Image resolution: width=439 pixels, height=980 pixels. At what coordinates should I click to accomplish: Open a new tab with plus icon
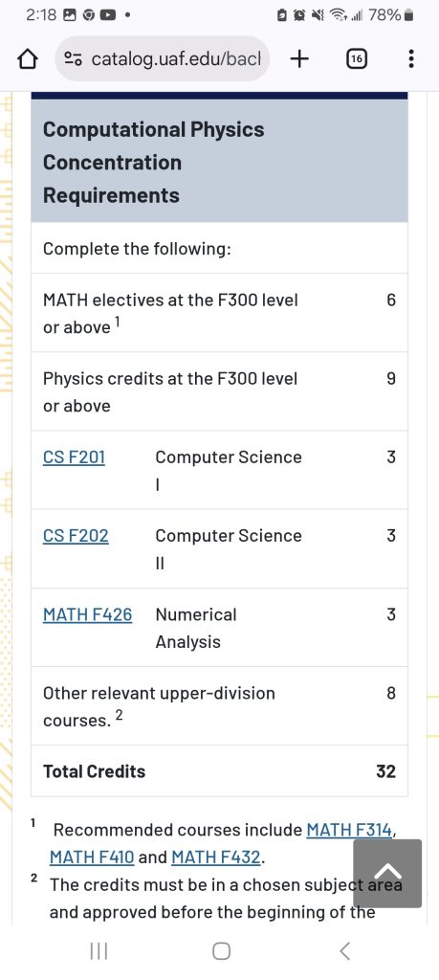(x=299, y=58)
